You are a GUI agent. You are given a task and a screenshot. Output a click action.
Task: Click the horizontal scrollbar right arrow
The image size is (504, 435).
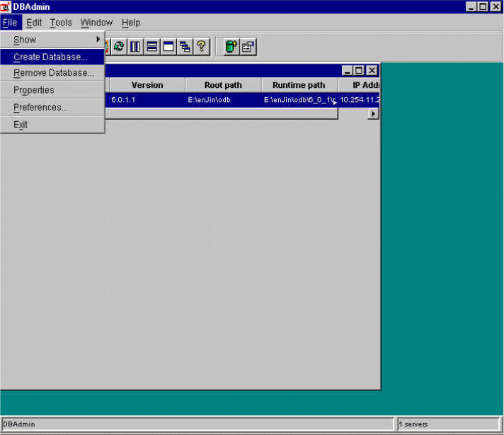point(373,113)
